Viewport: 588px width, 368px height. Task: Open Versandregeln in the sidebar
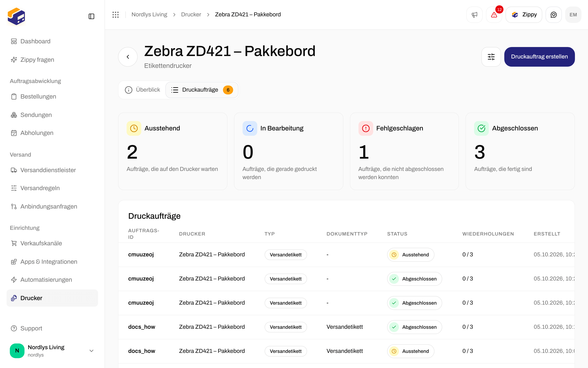52,188
